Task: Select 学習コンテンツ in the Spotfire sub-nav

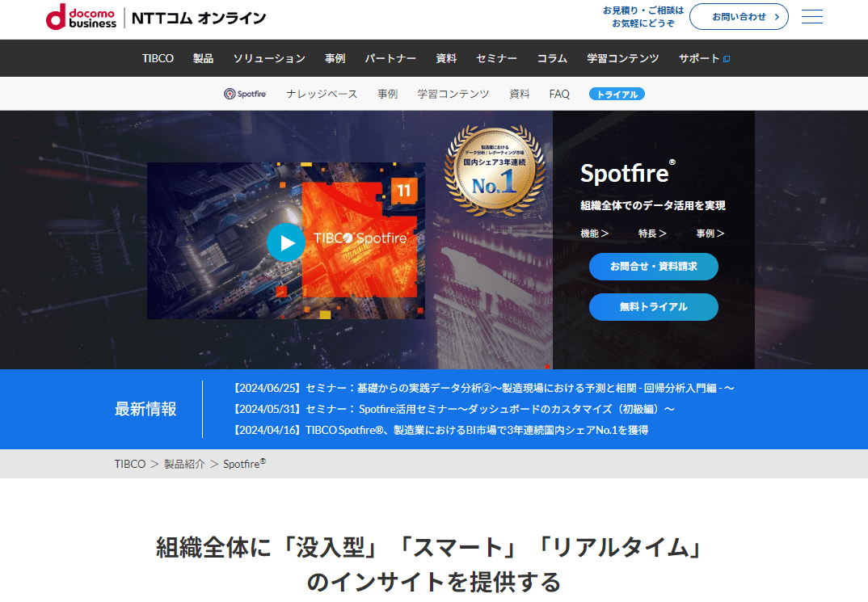Action: [453, 94]
